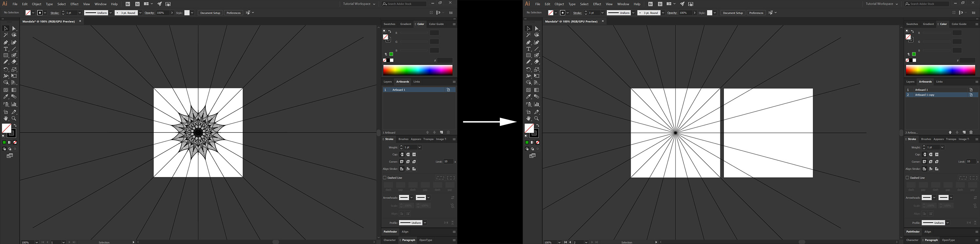The width and height of the screenshot is (980, 244).
Task: Select the Pen tool in the left window
Action: click(x=6, y=42)
